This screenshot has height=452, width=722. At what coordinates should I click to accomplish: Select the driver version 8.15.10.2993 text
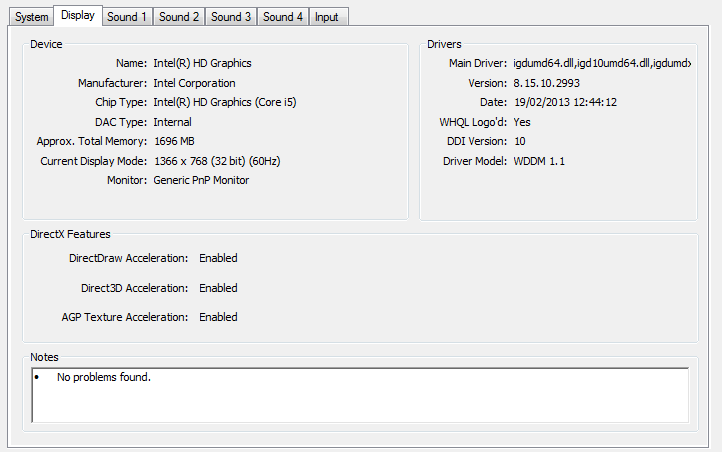(547, 83)
